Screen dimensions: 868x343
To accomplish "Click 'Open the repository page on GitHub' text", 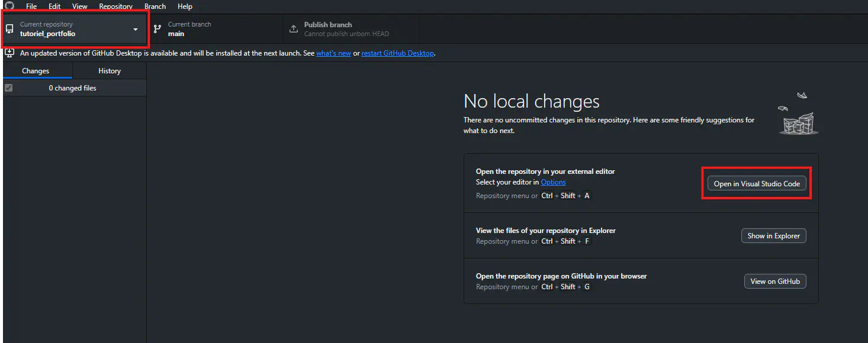I will [561, 276].
